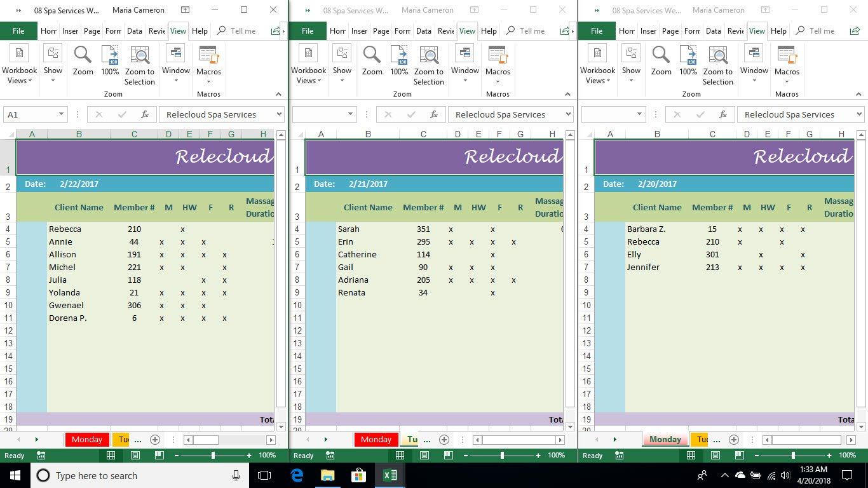The width and height of the screenshot is (868, 488).
Task: Expand formula bar in left window
Action: point(278,114)
